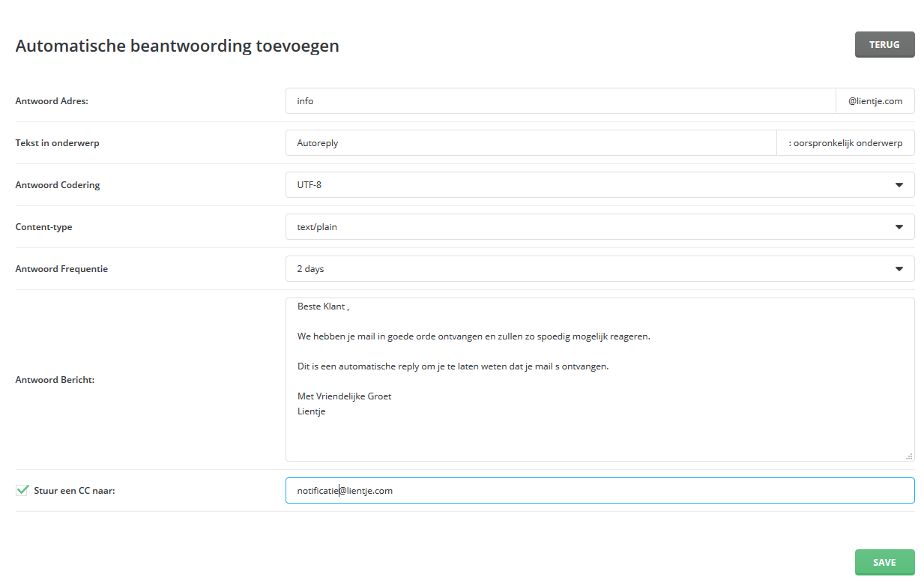Click the TERUG button
Screen dimensions: 924x583
[x=884, y=45]
